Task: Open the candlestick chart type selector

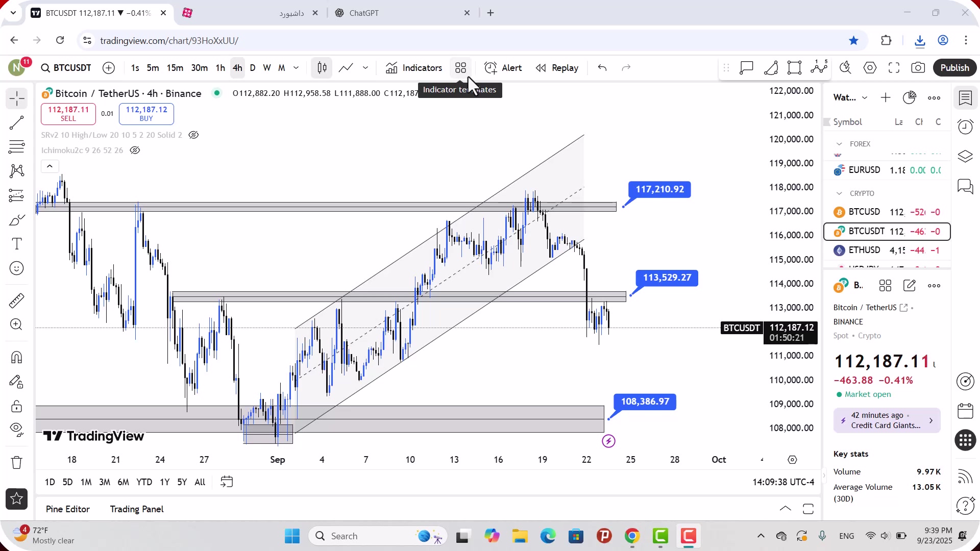Action: click(x=322, y=68)
